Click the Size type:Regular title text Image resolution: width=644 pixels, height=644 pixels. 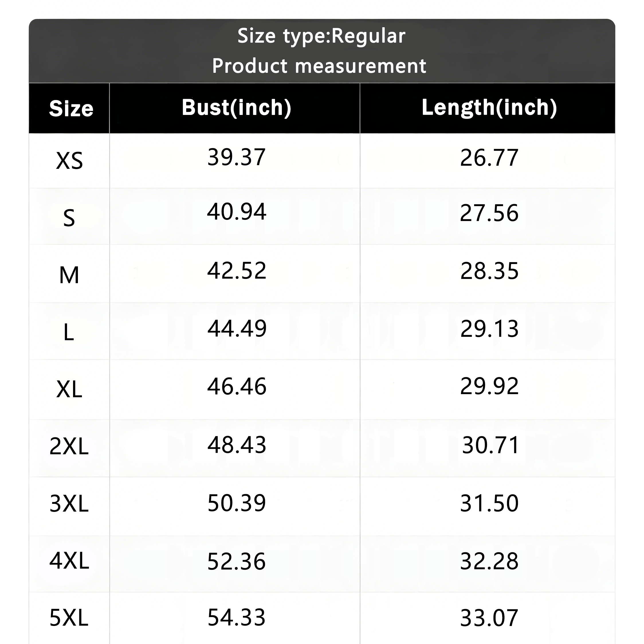pos(322,36)
